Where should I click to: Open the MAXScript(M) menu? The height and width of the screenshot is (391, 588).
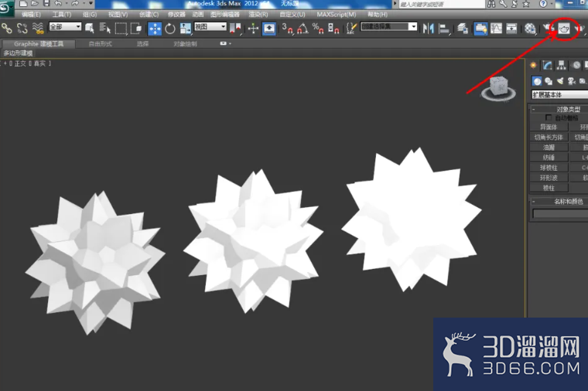pyautogui.click(x=337, y=15)
